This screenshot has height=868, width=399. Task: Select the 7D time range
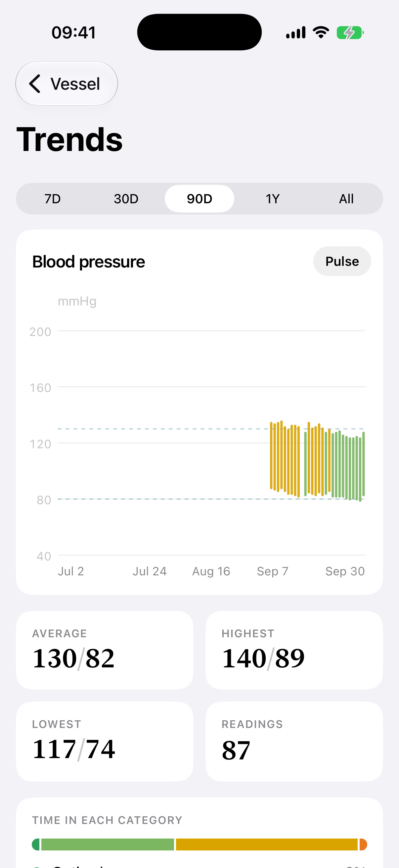coord(53,199)
